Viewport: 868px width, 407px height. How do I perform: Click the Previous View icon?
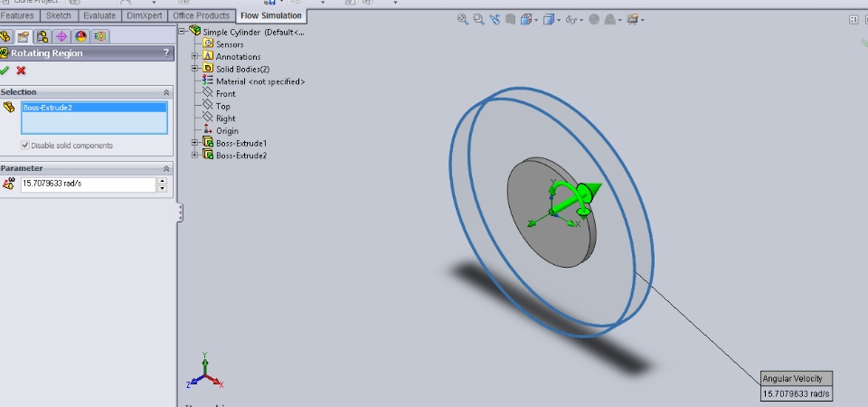click(x=495, y=19)
